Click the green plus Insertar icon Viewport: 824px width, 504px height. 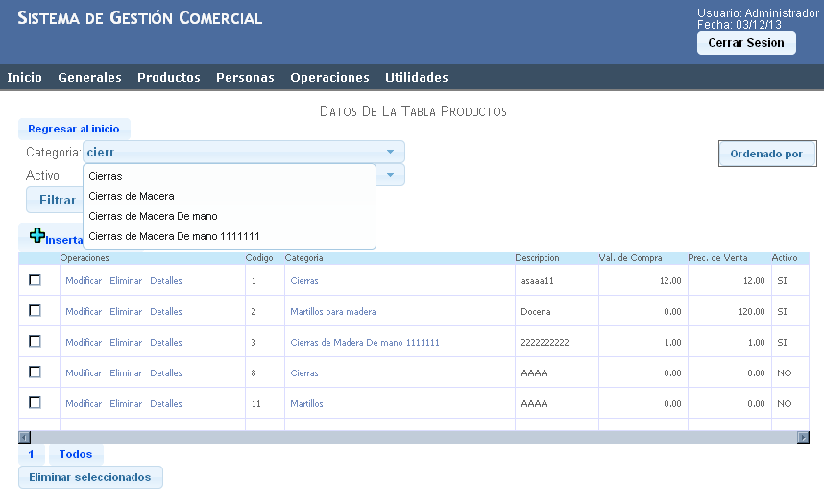click(x=36, y=235)
